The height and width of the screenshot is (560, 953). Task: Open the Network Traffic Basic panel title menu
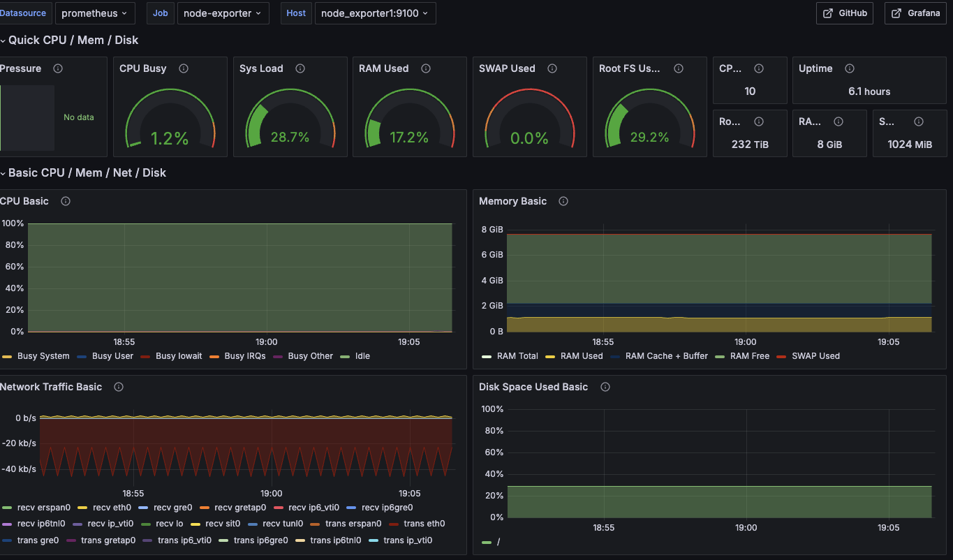click(x=51, y=387)
